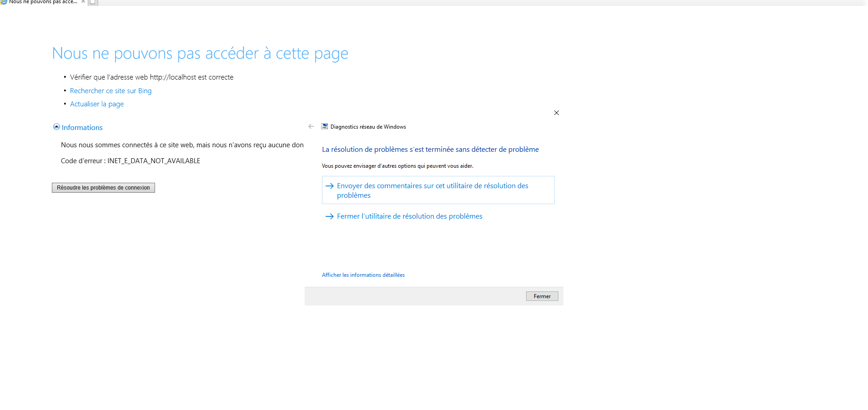Click the INET_E_DATA_NOT_AVAILABLE error code text

pyautogui.click(x=154, y=161)
